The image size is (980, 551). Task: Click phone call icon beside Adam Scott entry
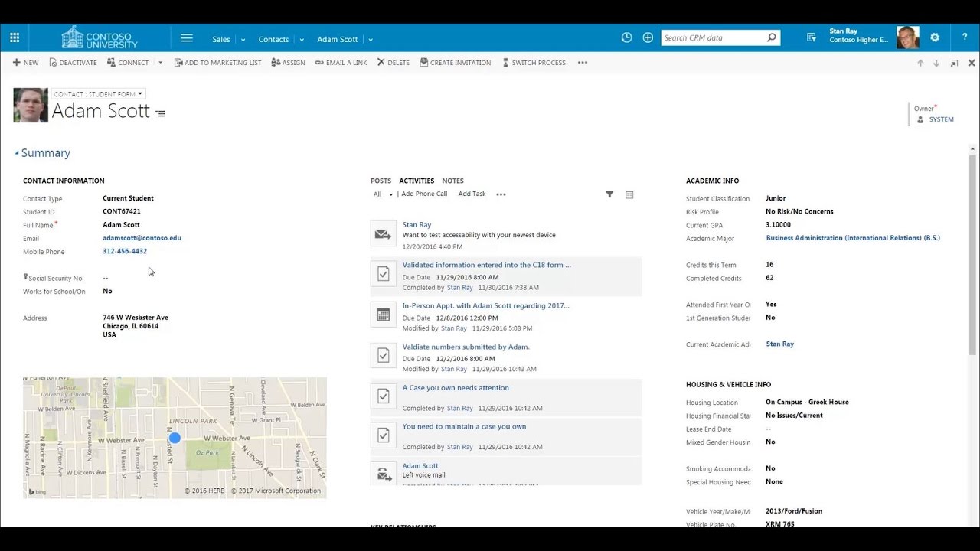(x=384, y=473)
